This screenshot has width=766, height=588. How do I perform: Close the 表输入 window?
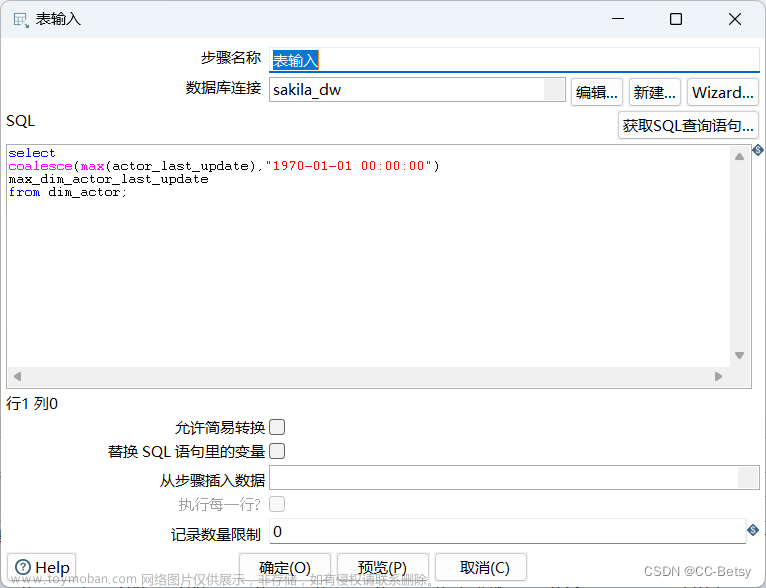(735, 19)
